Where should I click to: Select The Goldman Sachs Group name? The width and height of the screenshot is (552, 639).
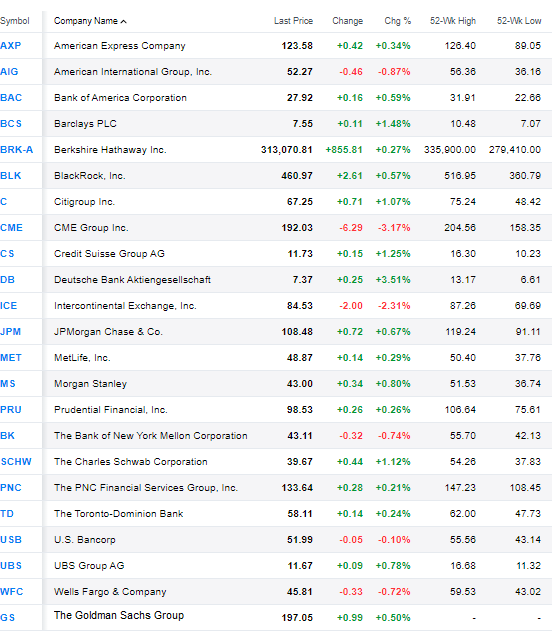pos(119,615)
